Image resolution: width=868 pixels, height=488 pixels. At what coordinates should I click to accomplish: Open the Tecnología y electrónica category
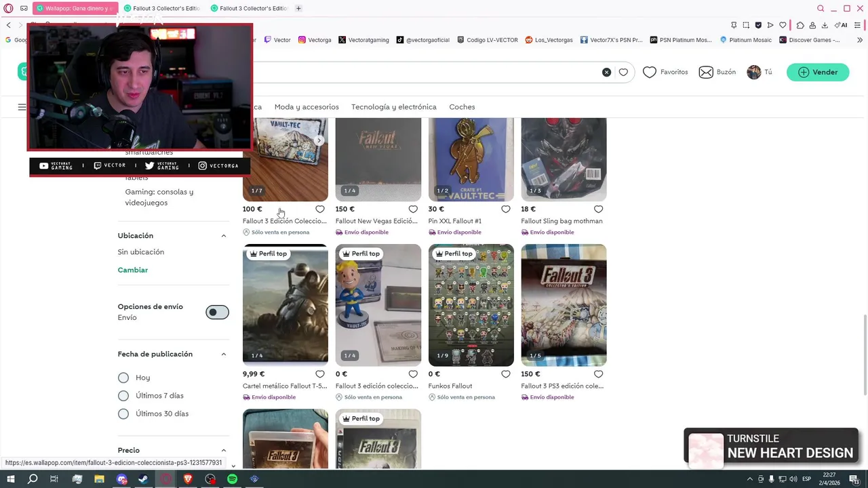pos(394,107)
